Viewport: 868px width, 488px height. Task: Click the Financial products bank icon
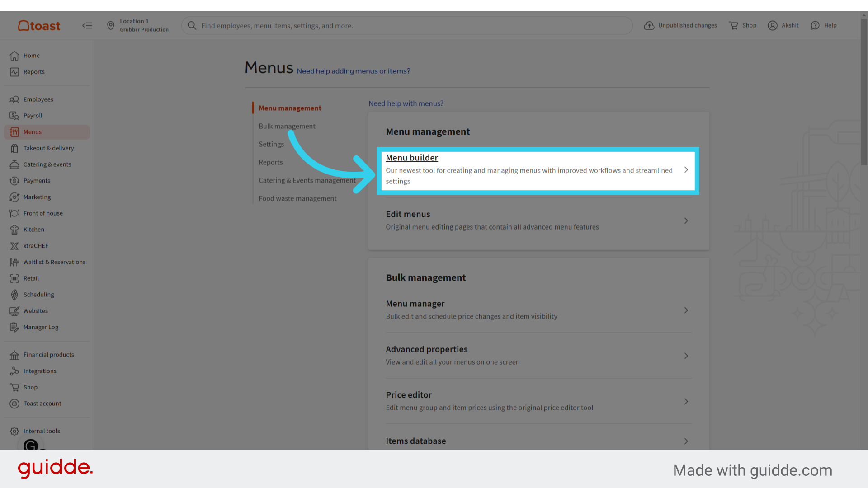pyautogui.click(x=14, y=355)
